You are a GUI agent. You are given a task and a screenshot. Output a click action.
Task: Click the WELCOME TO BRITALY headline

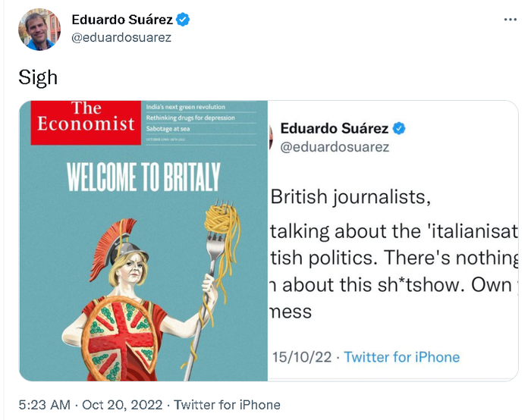tap(143, 177)
